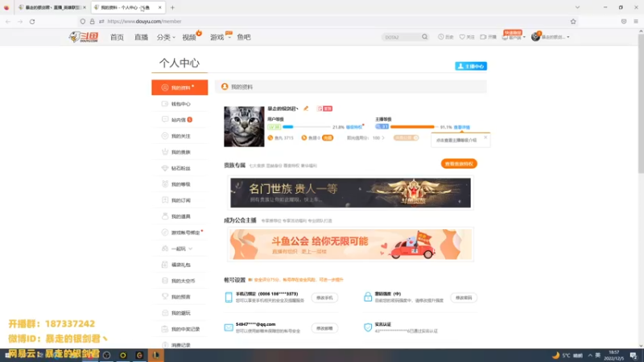Click 修改邮箱 button beside email
Viewport: 644px width, 362px height.
tap(324, 328)
